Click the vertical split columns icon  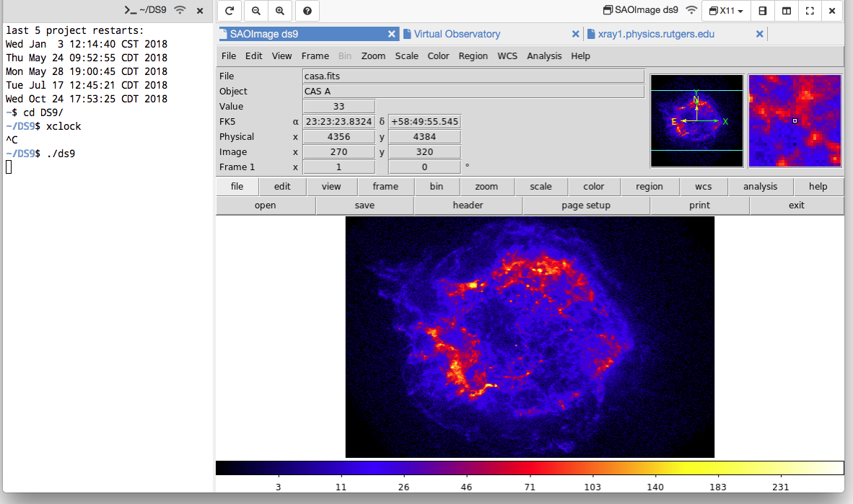[x=787, y=11]
